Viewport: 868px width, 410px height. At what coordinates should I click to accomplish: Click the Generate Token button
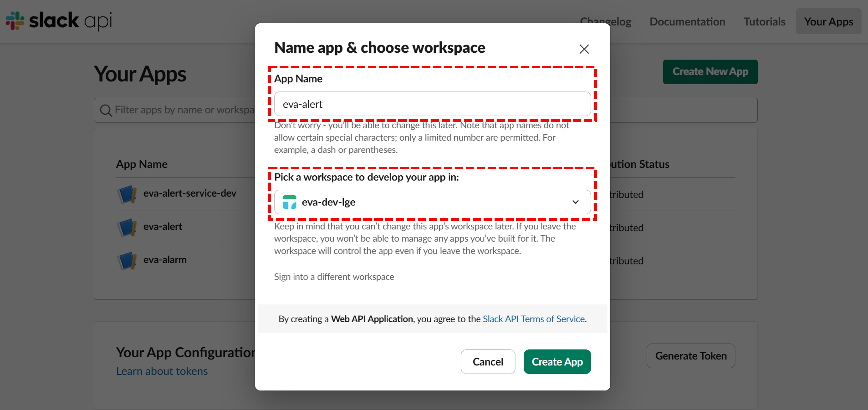tap(691, 356)
